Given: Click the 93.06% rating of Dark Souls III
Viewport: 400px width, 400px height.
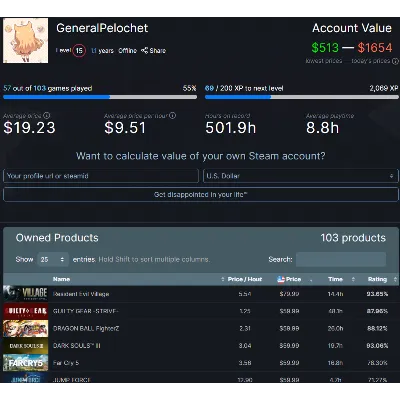Looking at the screenshot, I should coord(377,346).
